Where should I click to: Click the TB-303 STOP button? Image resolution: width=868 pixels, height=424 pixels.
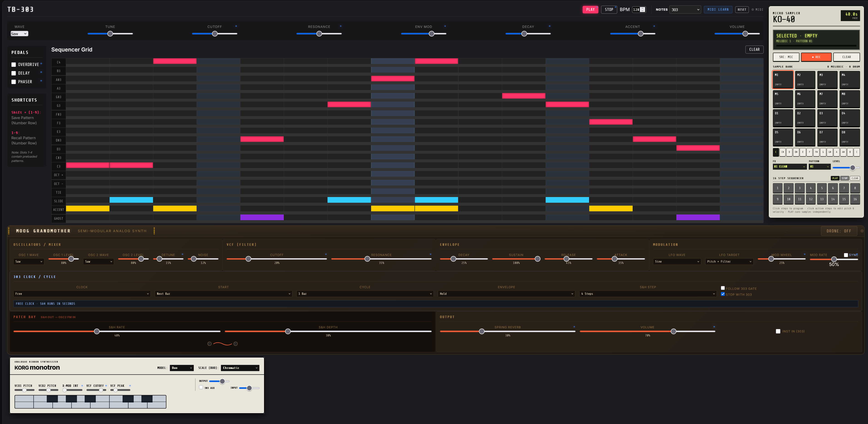click(x=609, y=10)
